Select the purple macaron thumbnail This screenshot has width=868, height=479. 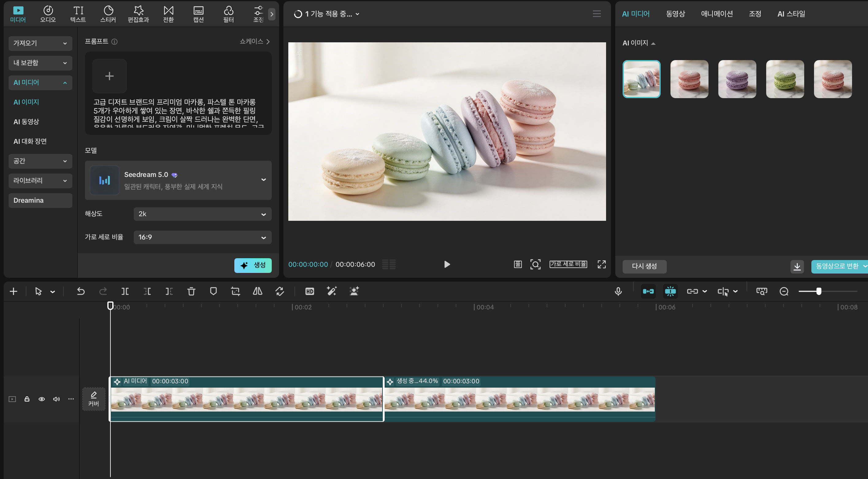click(737, 79)
